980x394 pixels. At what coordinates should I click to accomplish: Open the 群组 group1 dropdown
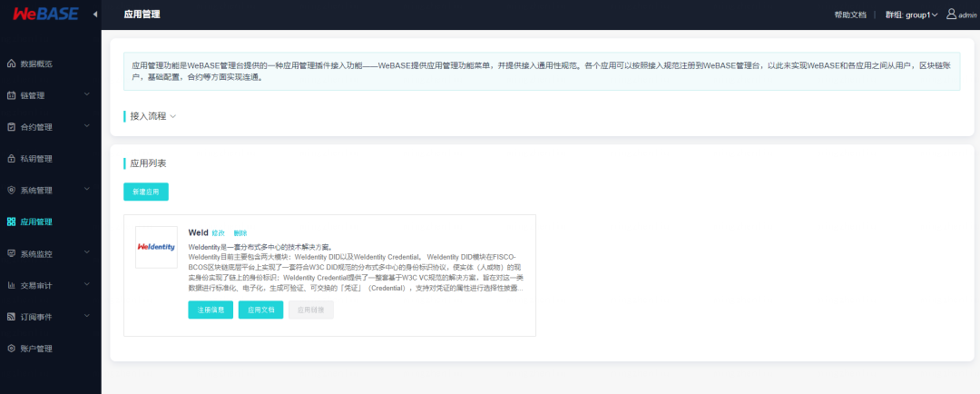point(911,15)
